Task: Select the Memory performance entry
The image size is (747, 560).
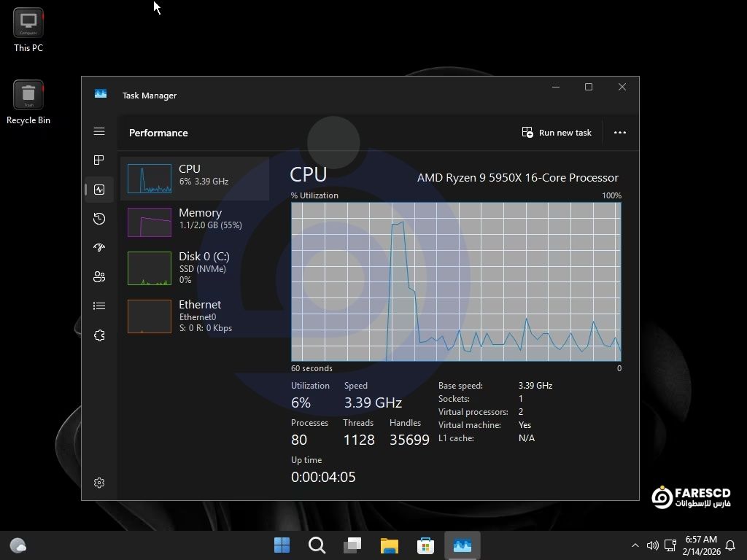Action: [x=195, y=222]
